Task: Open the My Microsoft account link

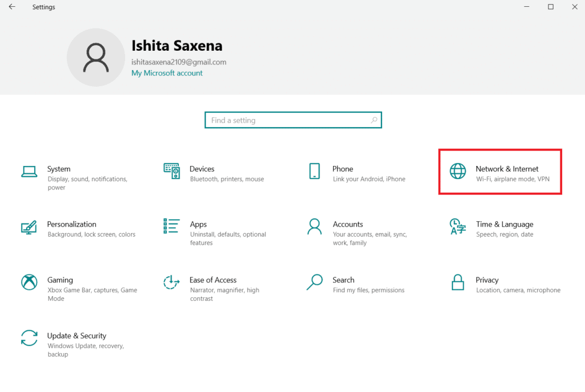Action: pyautogui.click(x=167, y=73)
